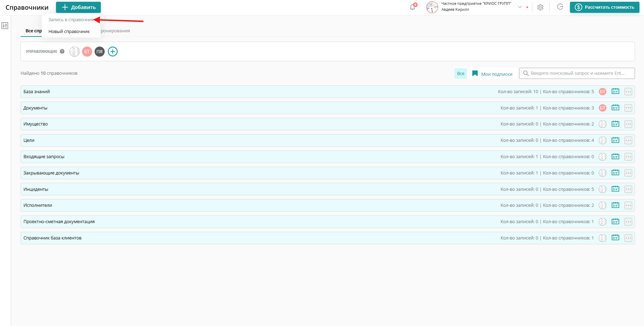
Task: Open more options for База знаний
Action: pos(628,92)
